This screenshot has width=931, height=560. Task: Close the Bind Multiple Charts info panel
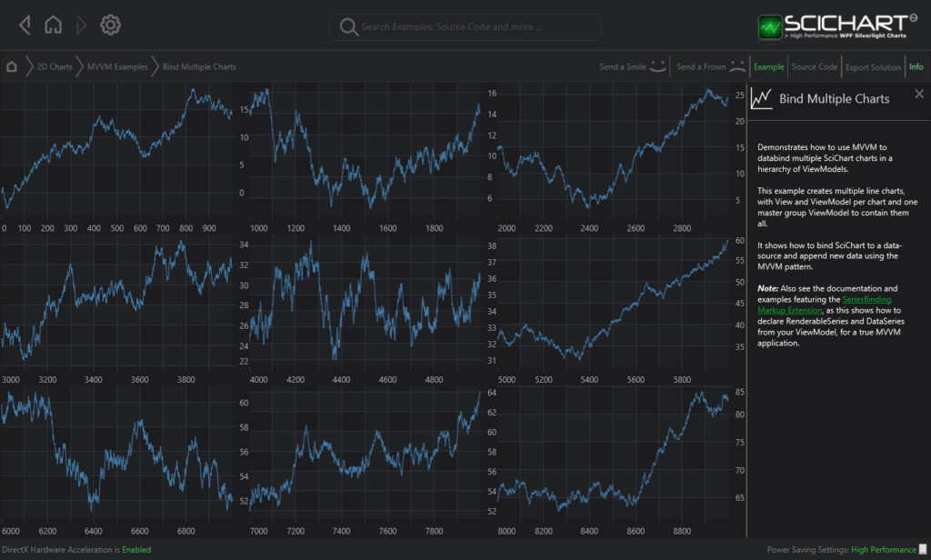pyautogui.click(x=919, y=94)
